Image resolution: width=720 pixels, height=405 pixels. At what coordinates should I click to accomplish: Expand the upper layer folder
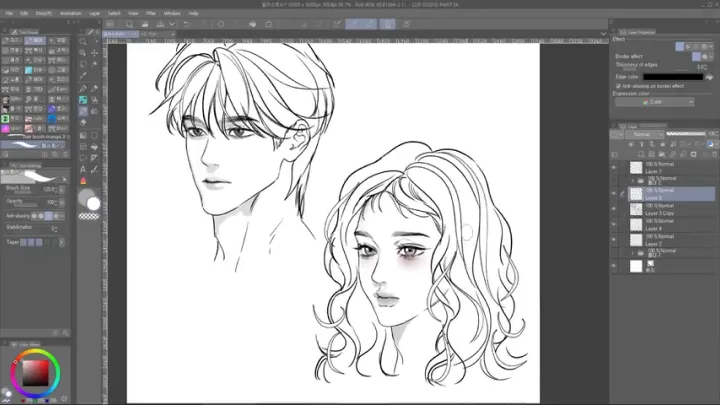[633, 180]
